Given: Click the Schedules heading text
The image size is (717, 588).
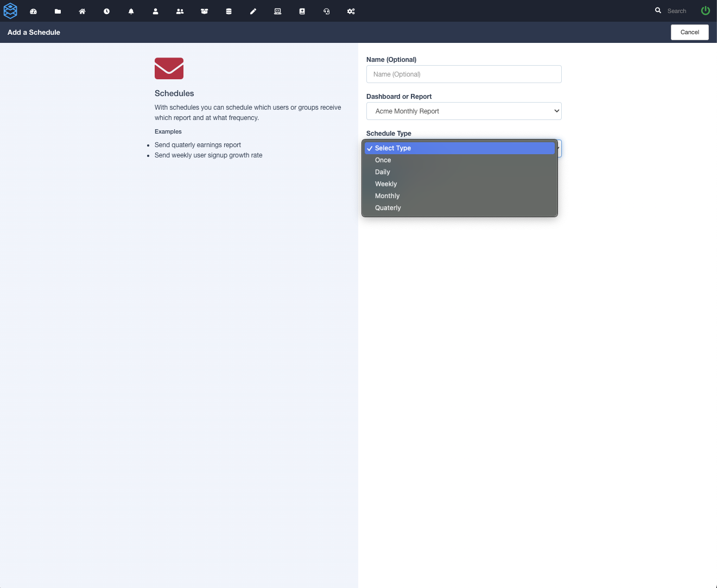Looking at the screenshot, I should point(174,93).
